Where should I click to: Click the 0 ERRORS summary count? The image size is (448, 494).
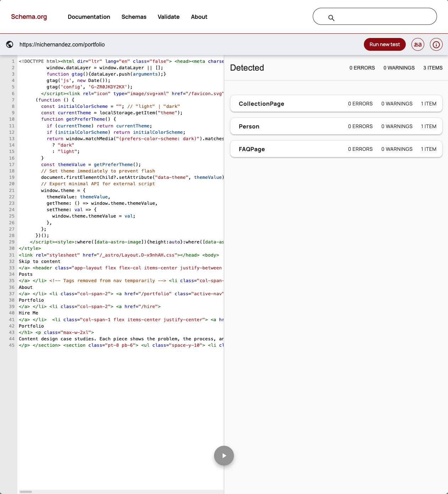click(362, 68)
